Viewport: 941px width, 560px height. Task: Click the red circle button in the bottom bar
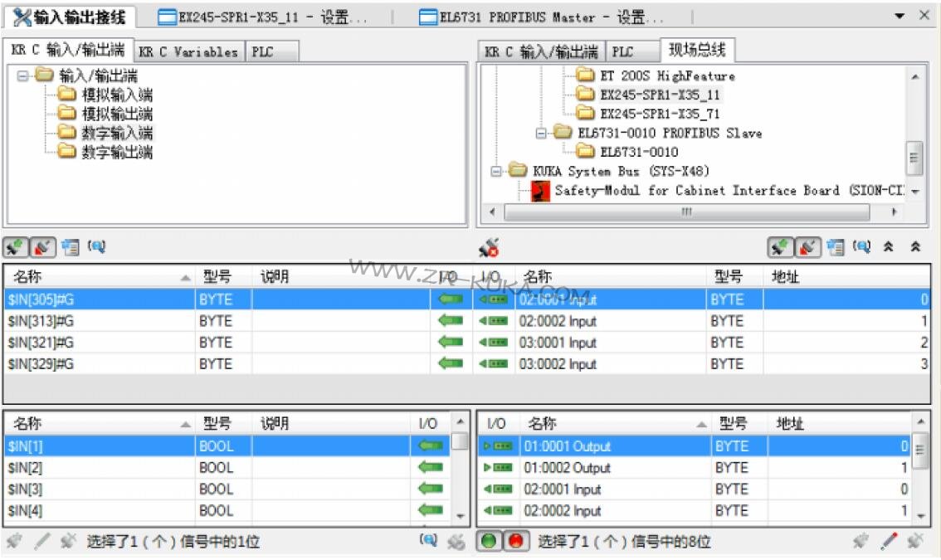pyautogui.click(x=515, y=542)
